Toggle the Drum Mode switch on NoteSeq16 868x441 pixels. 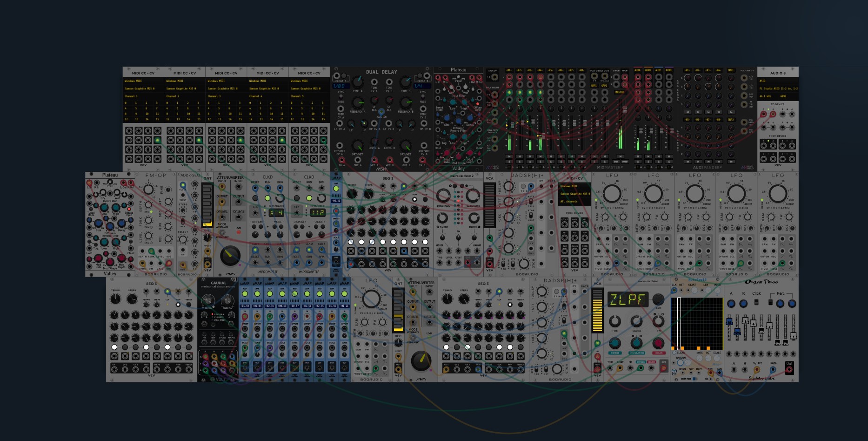(694, 379)
